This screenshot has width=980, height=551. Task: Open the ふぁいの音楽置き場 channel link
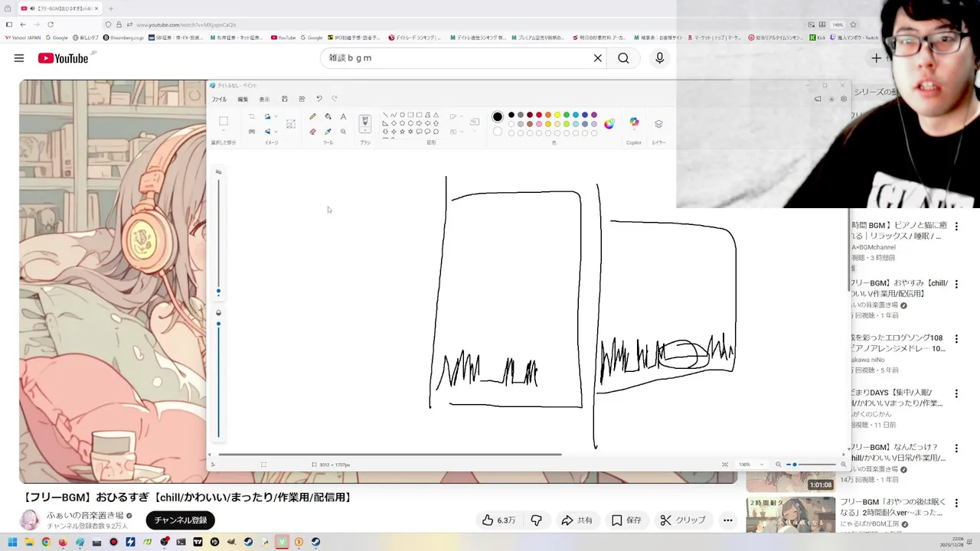[84, 515]
